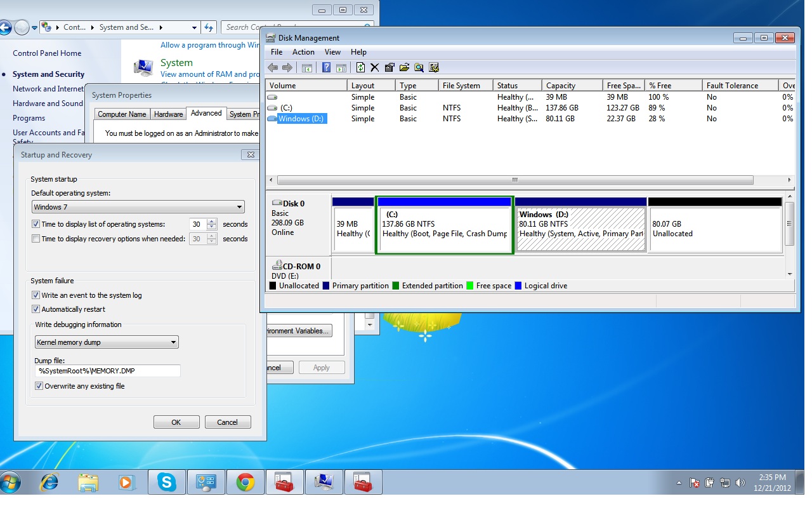Click the horizontal scrollbar in volume list
Image resolution: width=812 pixels, height=508 pixels.
(x=515, y=180)
